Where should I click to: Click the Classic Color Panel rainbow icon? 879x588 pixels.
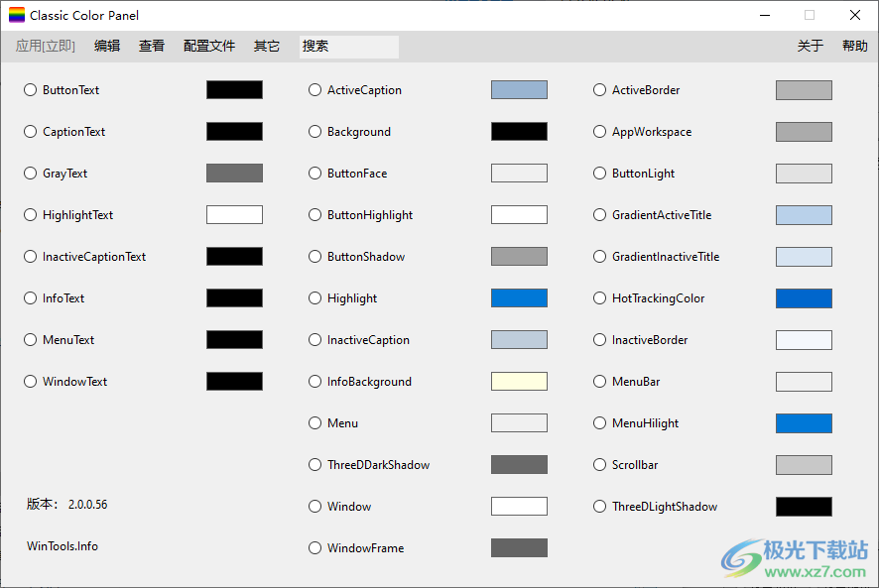pos(17,15)
